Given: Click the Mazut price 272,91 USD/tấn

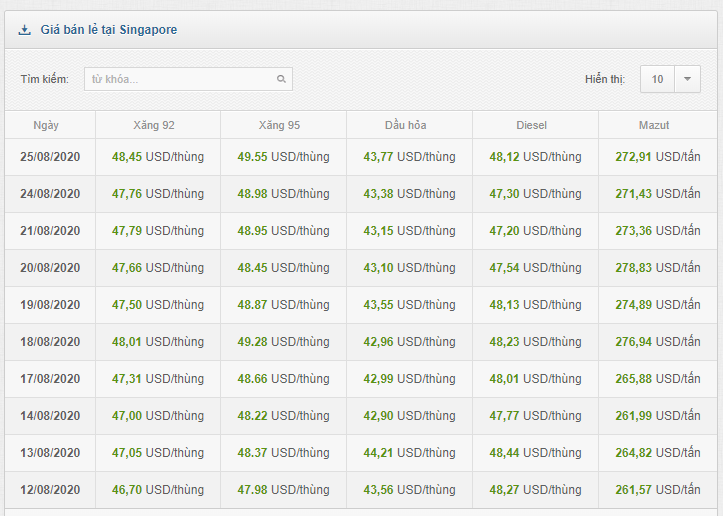Looking at the screenshot, I should tap(658, 157).
